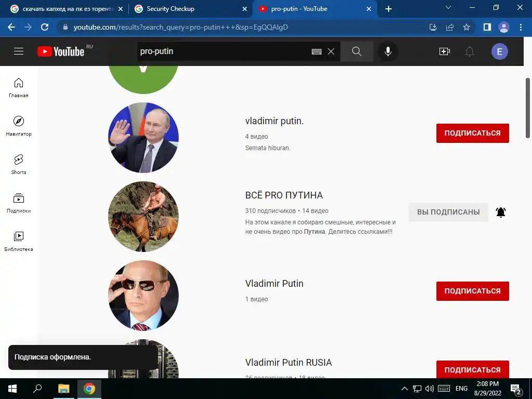This screenshot has height=399, width=532.
Task: Open the on-screen keyboard in search box
Action: [x=316, y=51]
